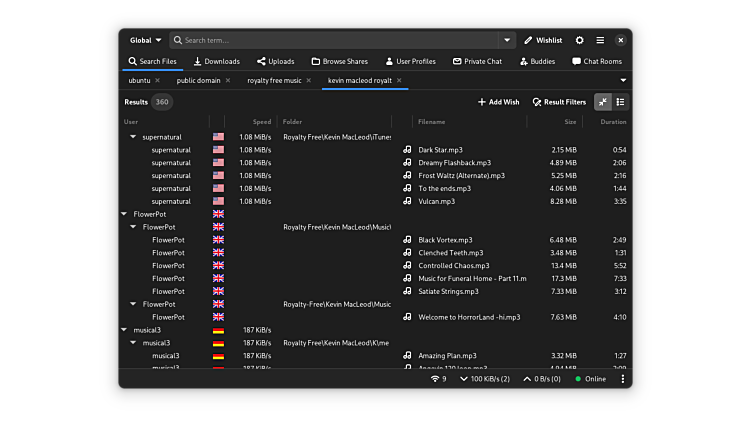Open the Wishlist button
Image resolution: width=752 pixels, height=423 pixels.
(543, 40)
